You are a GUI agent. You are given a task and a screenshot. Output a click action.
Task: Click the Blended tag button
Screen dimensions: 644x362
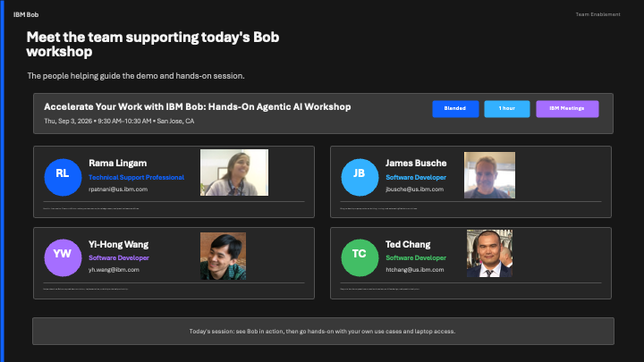[455, 109]
